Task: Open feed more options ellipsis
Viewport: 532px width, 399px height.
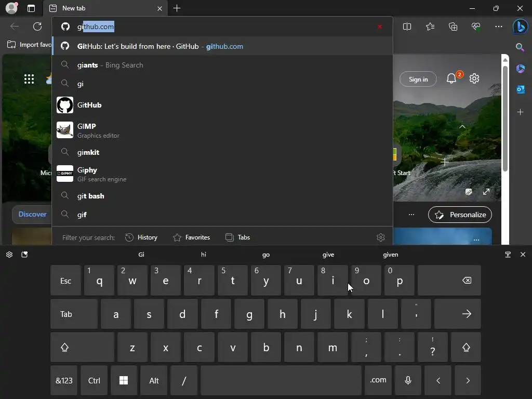Action: (411, 215)
